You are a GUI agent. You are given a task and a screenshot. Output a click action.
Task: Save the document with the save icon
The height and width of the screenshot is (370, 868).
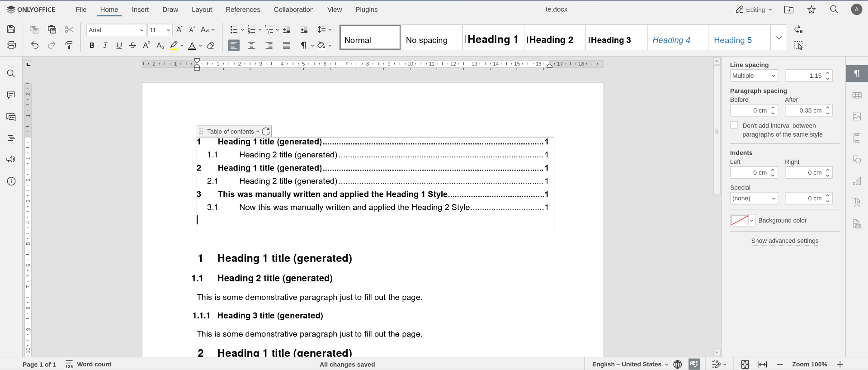(11, 29)
